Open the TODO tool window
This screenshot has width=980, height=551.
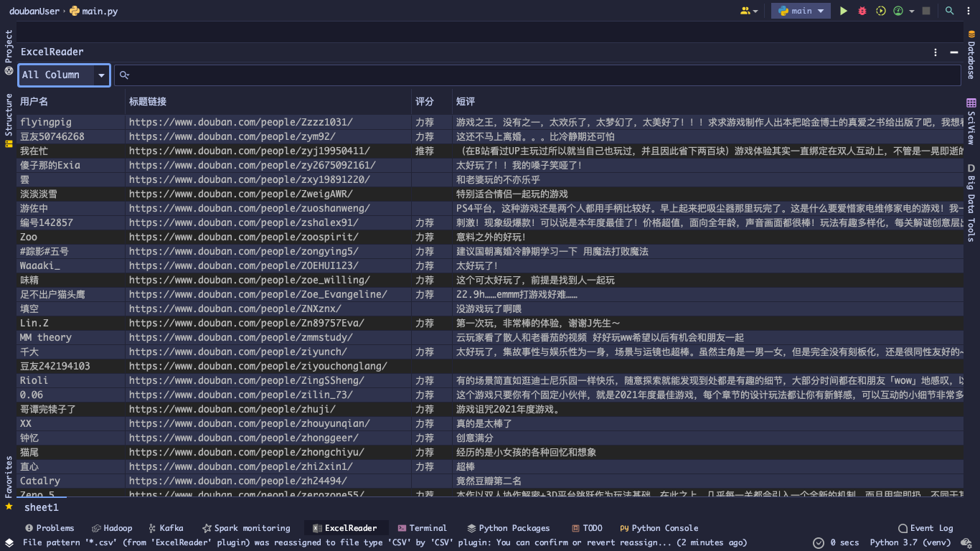coord(587,528)
